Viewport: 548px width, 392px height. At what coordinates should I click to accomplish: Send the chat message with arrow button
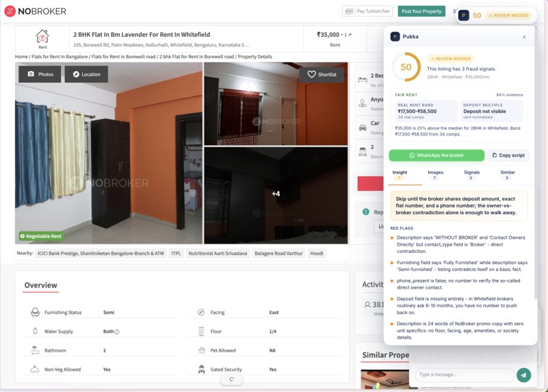(523, 375)
